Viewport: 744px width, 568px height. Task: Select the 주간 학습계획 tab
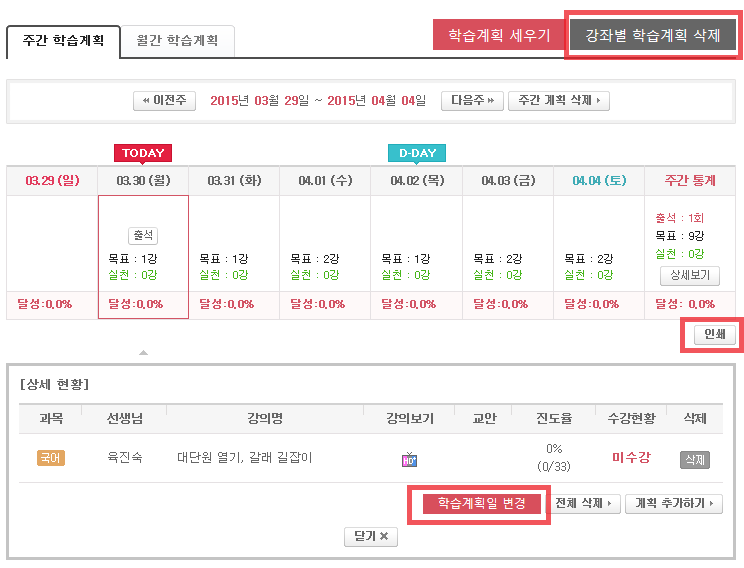tap(62, 41)
